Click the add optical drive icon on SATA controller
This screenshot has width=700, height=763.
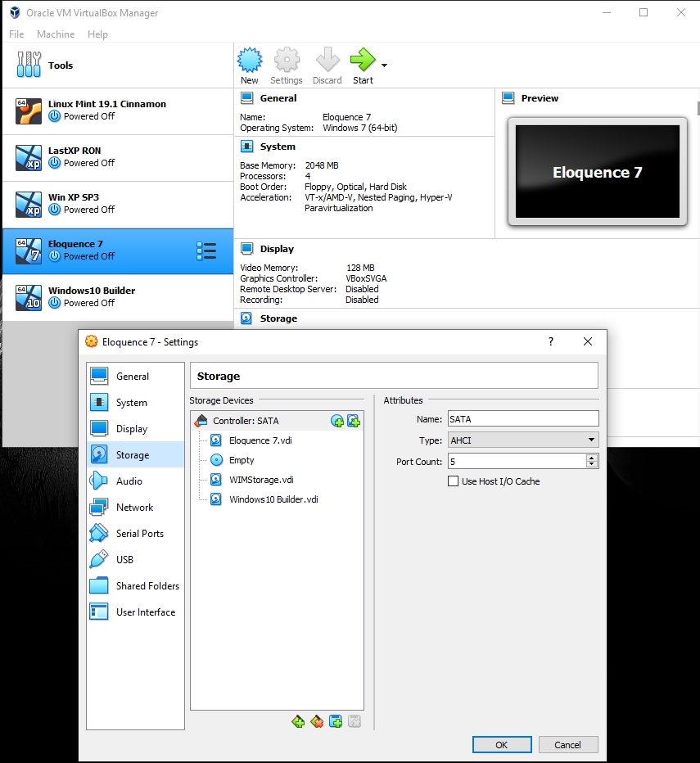coord(337,422)
